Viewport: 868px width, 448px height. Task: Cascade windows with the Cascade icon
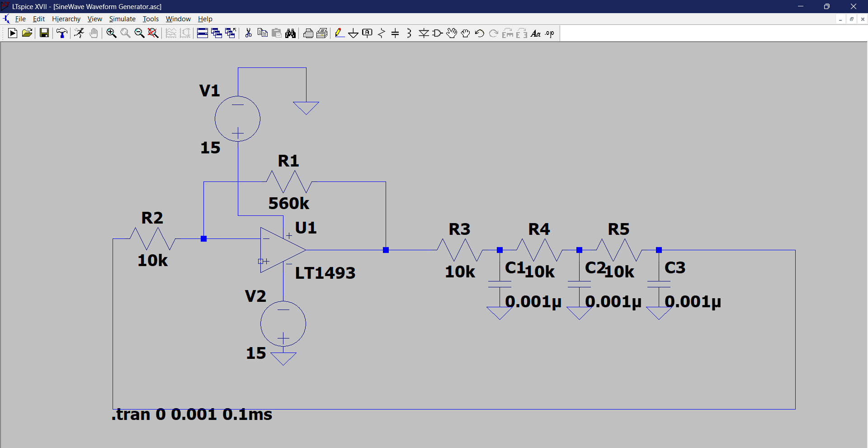[x=217, y=33]
